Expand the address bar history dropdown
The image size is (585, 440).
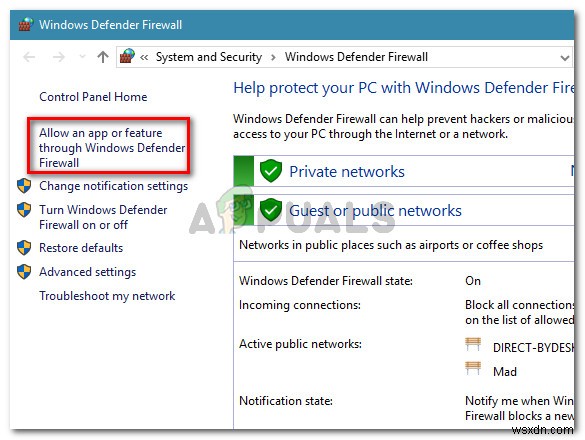[564, 58]
